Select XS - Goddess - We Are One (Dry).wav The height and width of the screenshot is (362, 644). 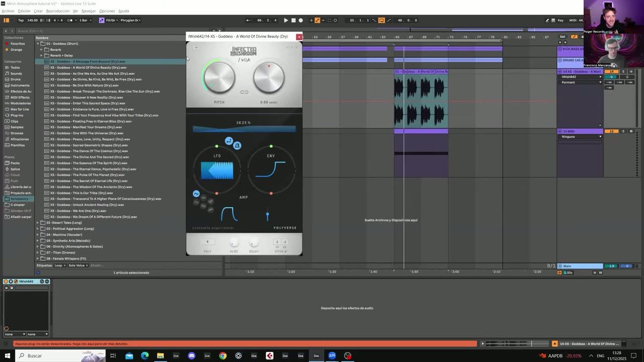pyautogui.click(x=78, y=211)
